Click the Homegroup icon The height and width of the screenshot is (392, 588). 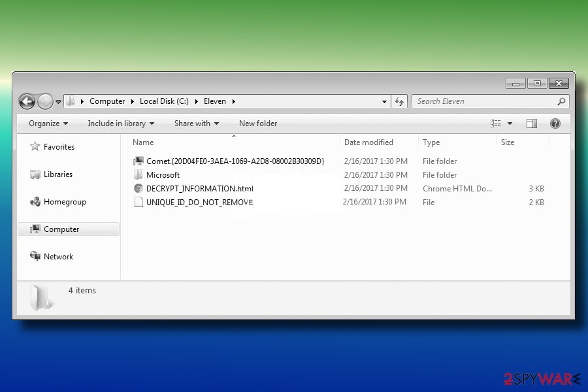click(x=35, y=202)
